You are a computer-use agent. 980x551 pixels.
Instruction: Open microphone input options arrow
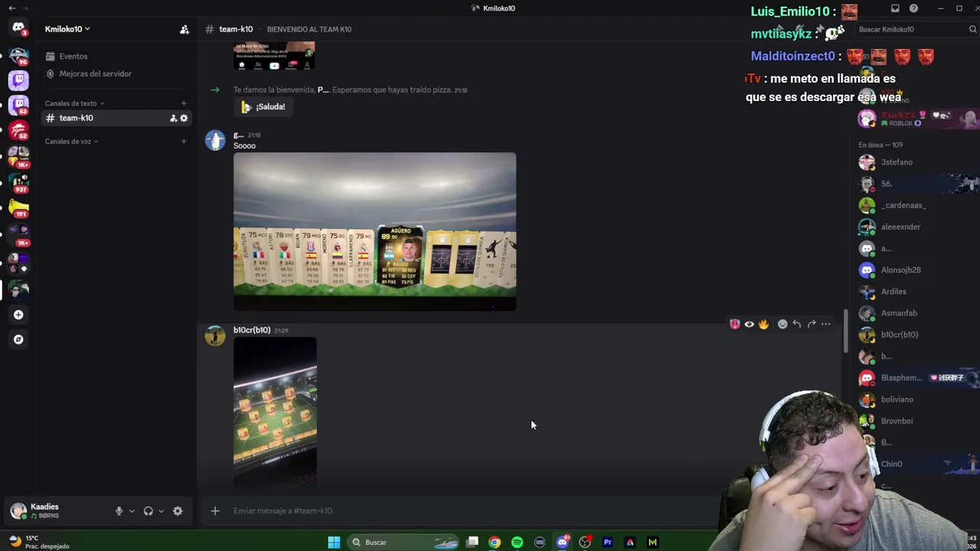[132, 511]
